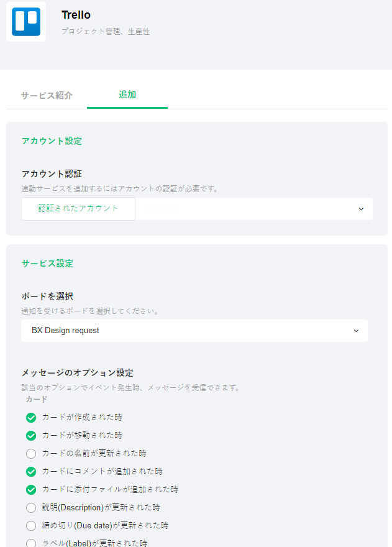Click the アカウント設定 section heading
Viewport: 392px width, 547px height.
tap(52, 141)
